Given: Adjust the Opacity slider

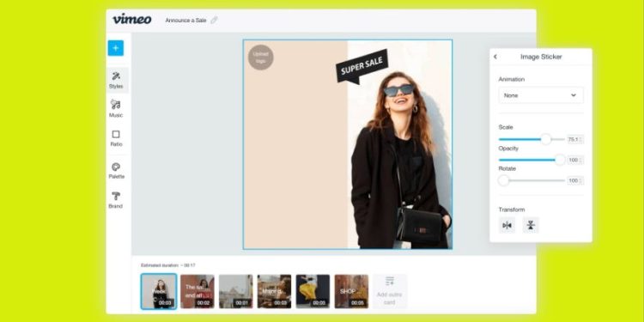Looking at the screenshot, I should pos(532,160).
